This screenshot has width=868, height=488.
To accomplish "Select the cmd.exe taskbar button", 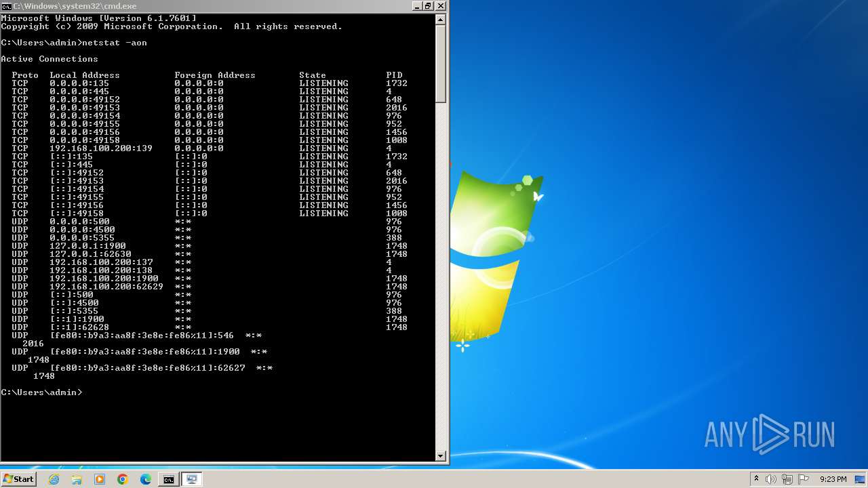I will click(168, 479).
